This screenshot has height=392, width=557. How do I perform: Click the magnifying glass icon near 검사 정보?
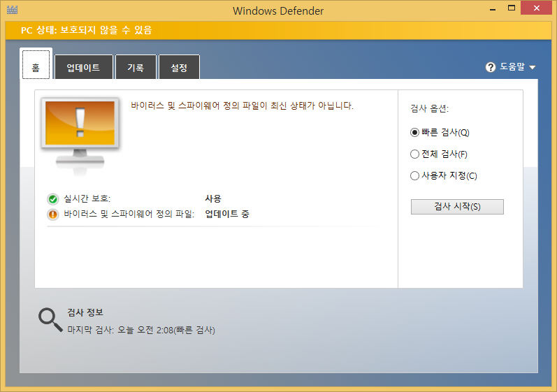point(50,319)
